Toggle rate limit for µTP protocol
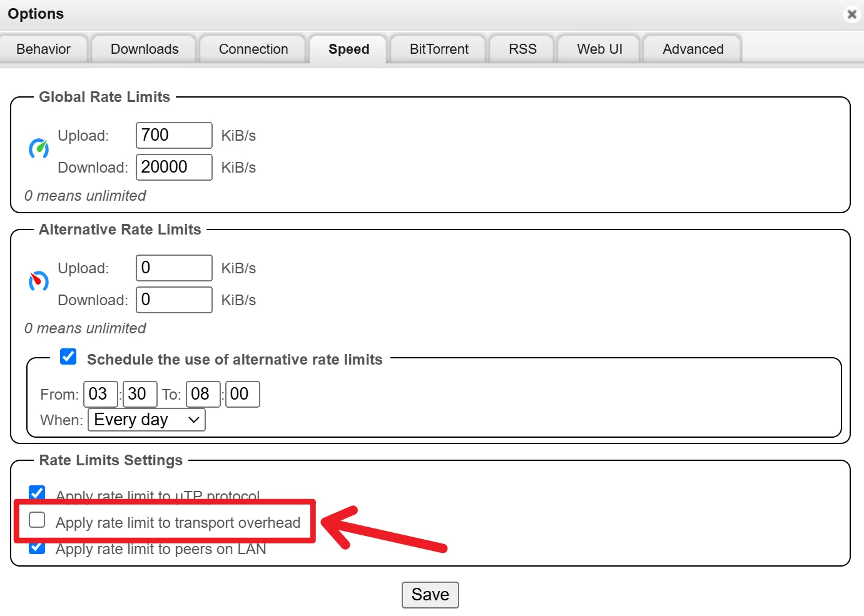 point(37,493)
